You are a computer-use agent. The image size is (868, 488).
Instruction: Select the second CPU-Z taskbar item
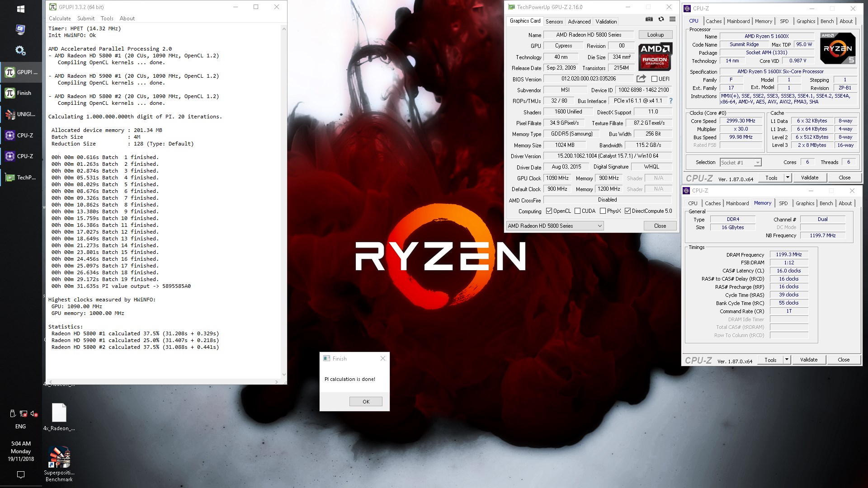(21, 156)
